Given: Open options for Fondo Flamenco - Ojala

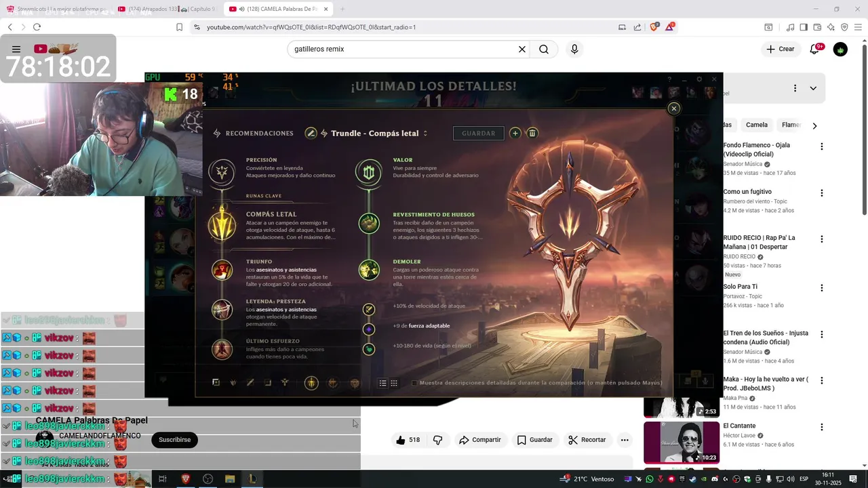Looking at the screenshot, I should 822,146.
